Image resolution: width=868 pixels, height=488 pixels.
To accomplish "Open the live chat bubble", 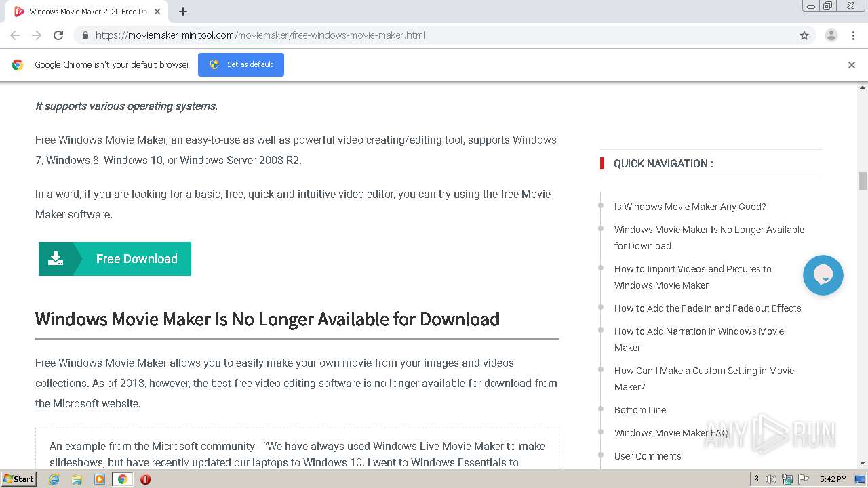I will (823, 275).
